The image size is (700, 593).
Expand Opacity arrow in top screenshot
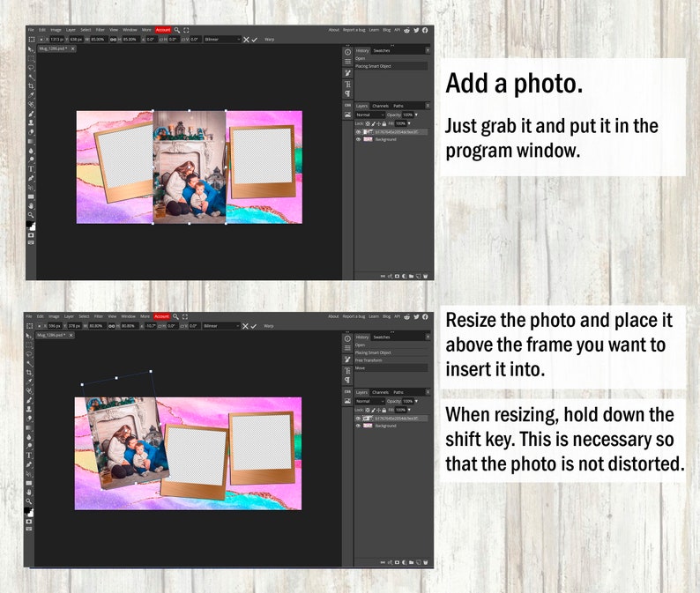click(416, 115)
